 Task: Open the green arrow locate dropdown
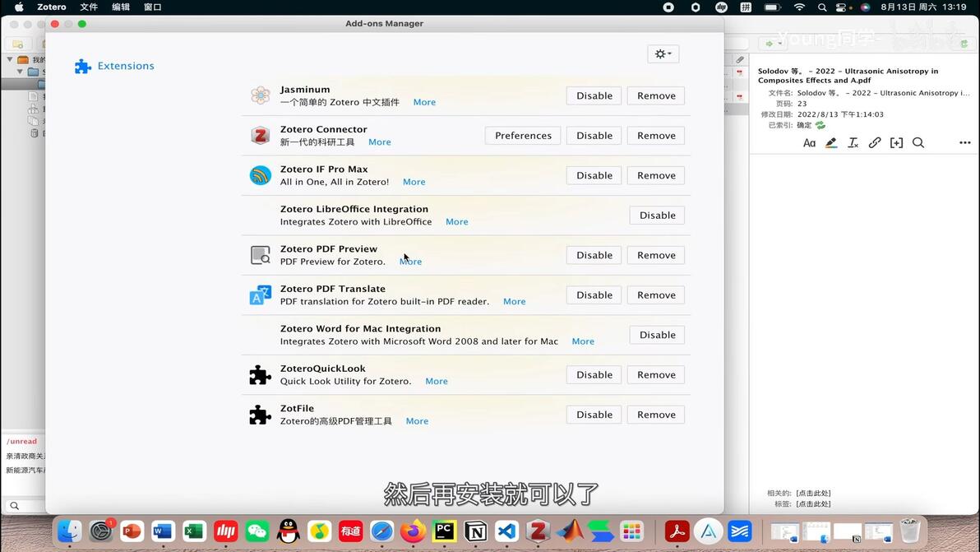(x=773, y=43)
